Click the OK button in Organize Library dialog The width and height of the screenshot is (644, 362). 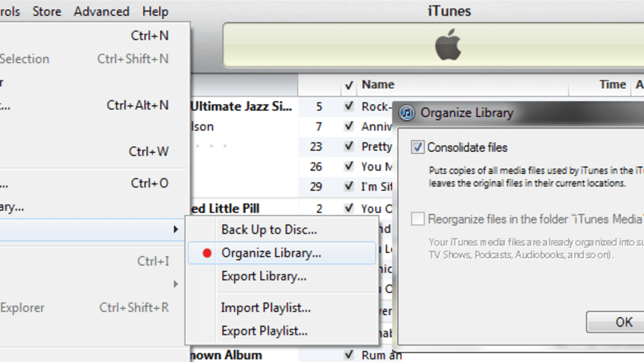(x=624, y=322)
